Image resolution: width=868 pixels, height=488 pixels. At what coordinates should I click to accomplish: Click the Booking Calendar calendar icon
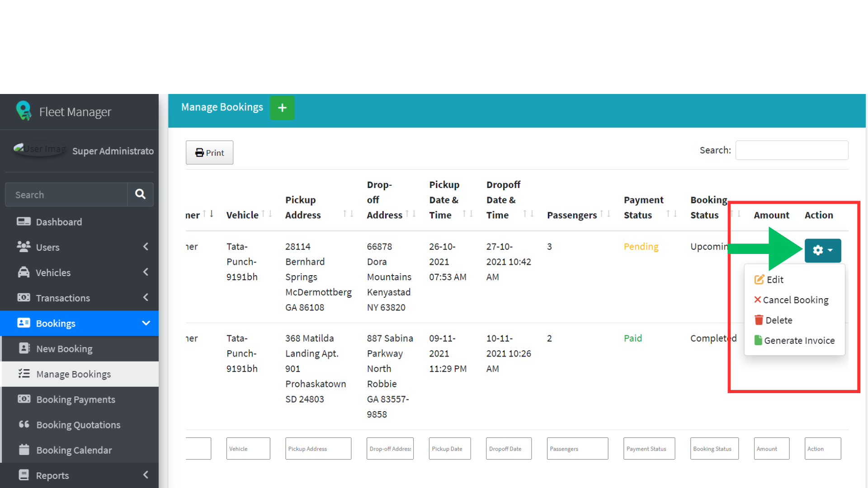tap(24, 450)
